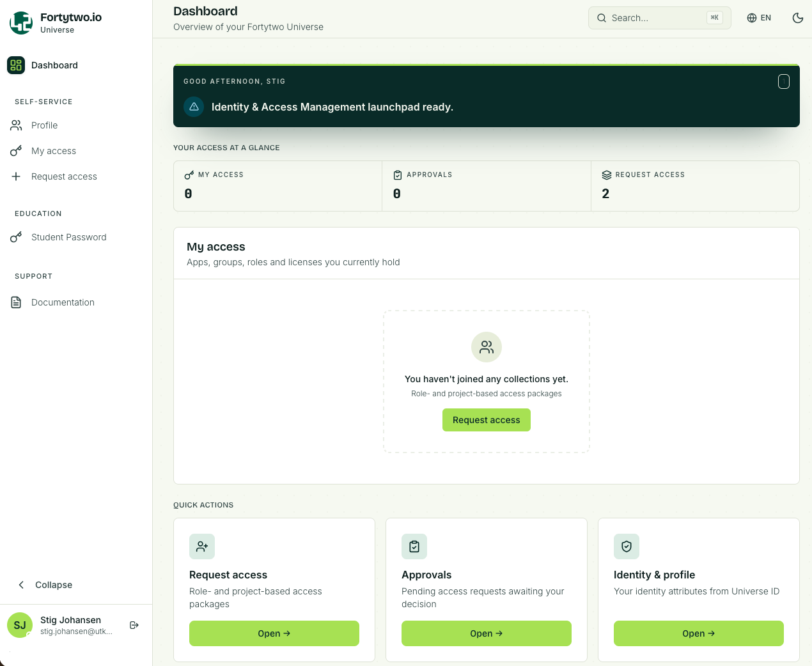Open Documentation under Support
The image size is (812, 666).
point(76,302)
